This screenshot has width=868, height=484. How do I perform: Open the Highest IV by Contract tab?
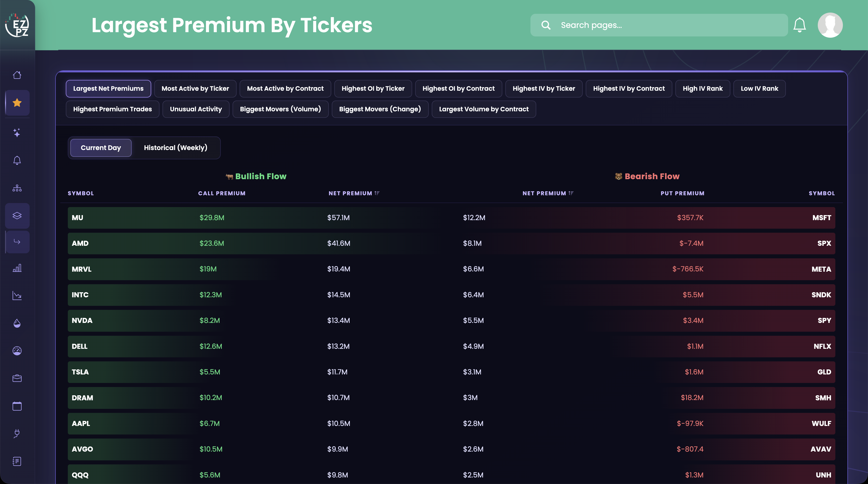click(629, 89)
